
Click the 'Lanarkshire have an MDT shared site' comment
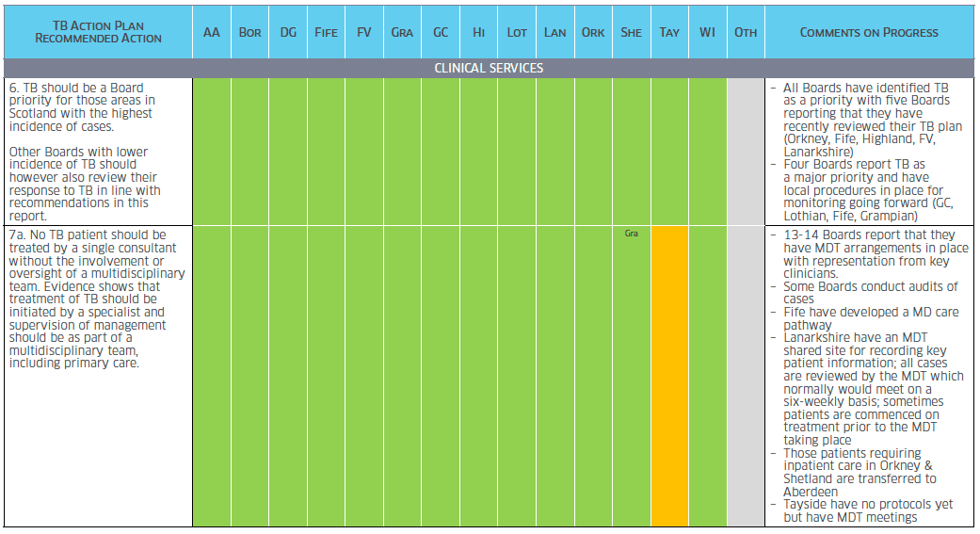pyautogui.click(x=867, y=388)
